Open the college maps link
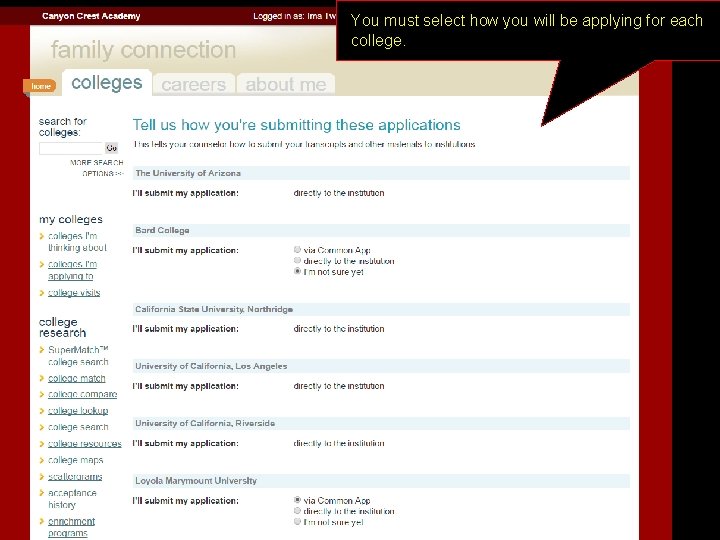Viewport: 720px width, 540px height. coord(75,460)
